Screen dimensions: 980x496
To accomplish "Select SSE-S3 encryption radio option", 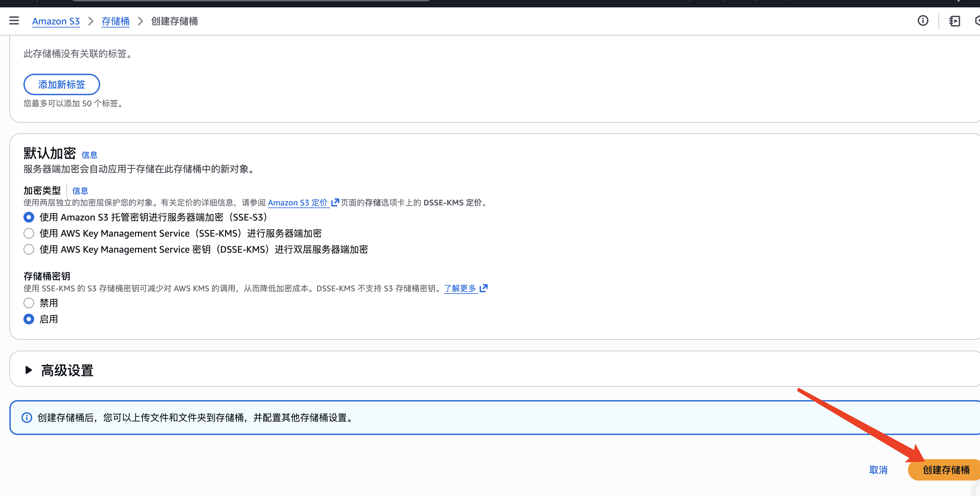I will pyautogui.click(x=29, y=217).
